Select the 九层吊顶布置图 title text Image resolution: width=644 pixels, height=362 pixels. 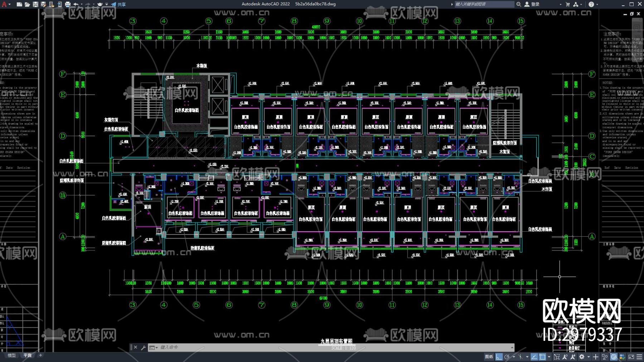[336, 341]
